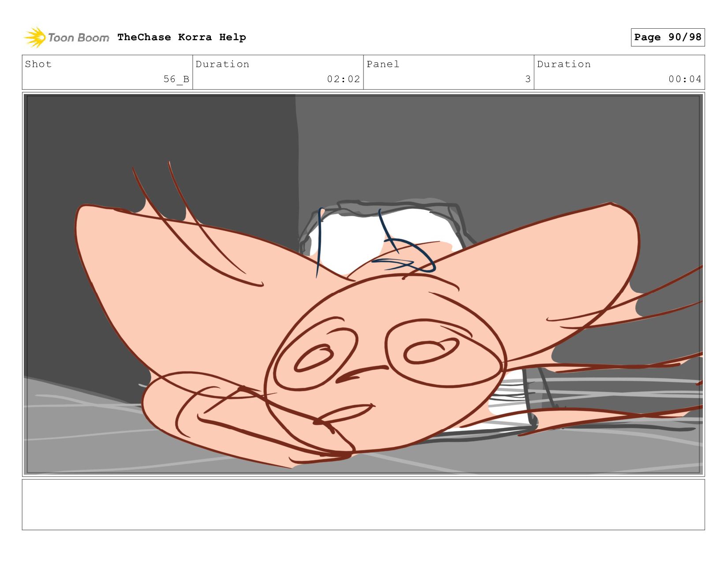Click the page indicator 'Page 90/98'
The width and height of the screenshot is (728, 563).
(668, 37)
